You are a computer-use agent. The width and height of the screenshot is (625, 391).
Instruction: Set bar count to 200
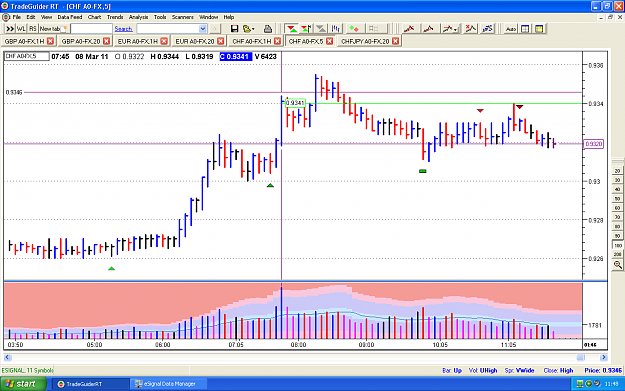tap(617, 254)
